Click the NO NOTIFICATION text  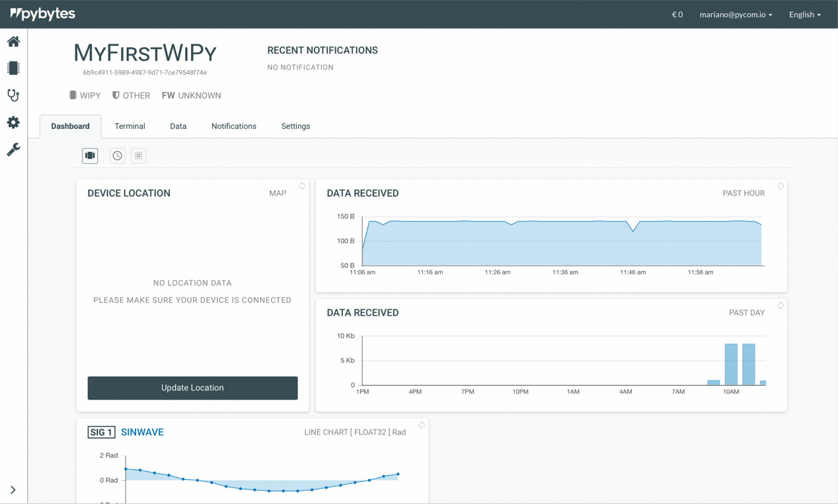tap(300, 67)
